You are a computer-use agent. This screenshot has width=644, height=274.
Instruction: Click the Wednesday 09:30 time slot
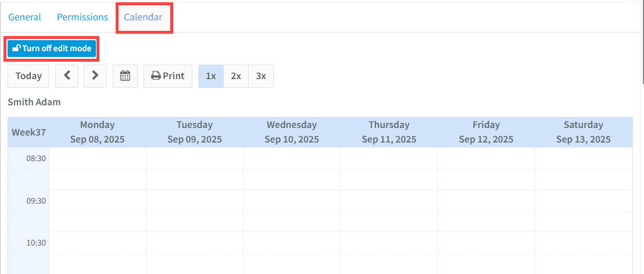click(x=291, y=200)
